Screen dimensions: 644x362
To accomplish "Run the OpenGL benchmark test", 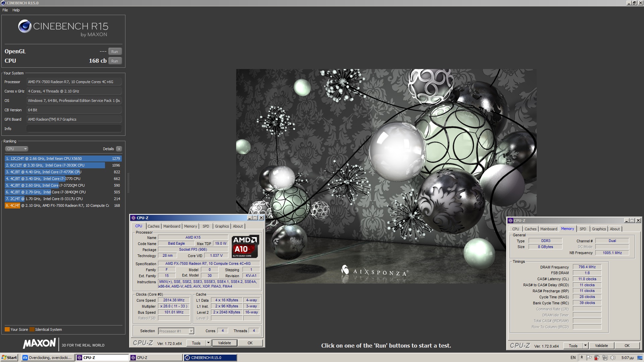I will 115,52.
